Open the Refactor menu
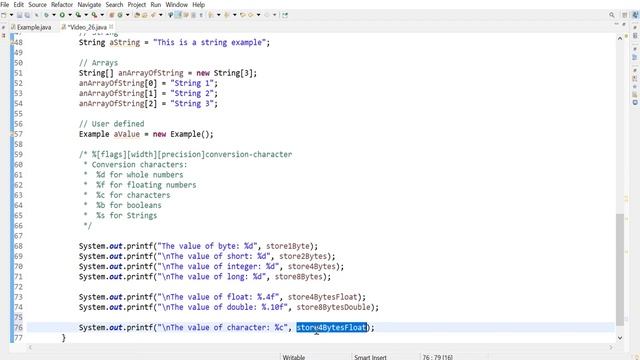The height and width of the screenshot is (360, 640). click(x=62, y=4)
